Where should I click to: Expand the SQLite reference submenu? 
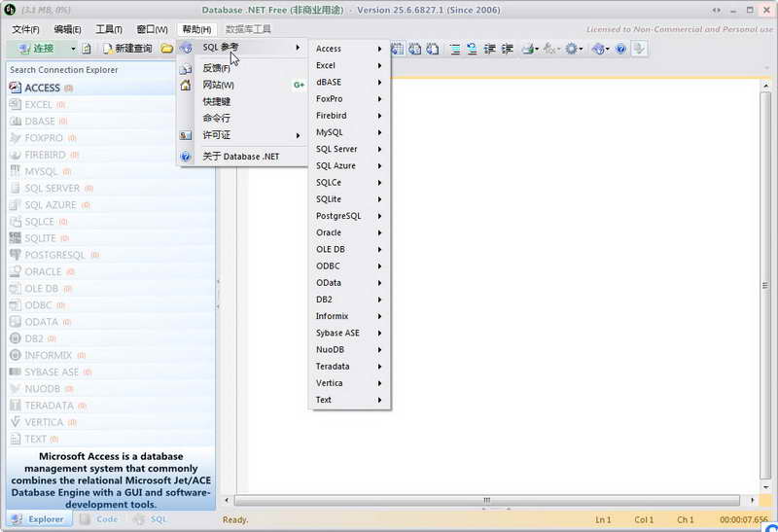[x=349, y=199]
